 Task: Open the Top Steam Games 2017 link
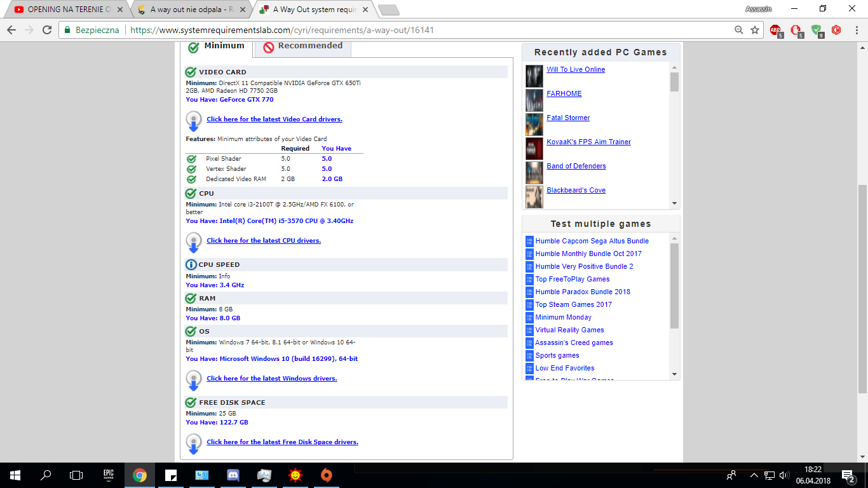tap(573, 305)
